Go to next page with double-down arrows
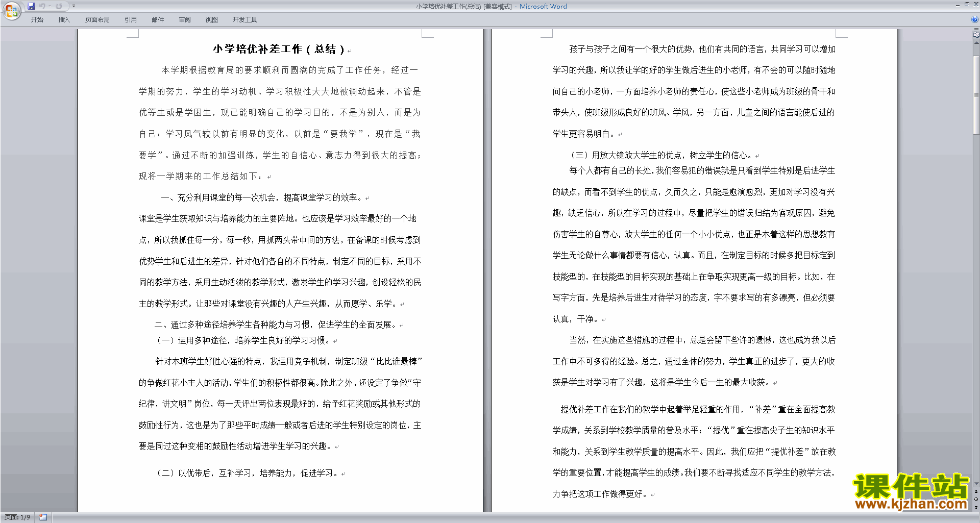980x523 pixels. (x=976, y=507)
